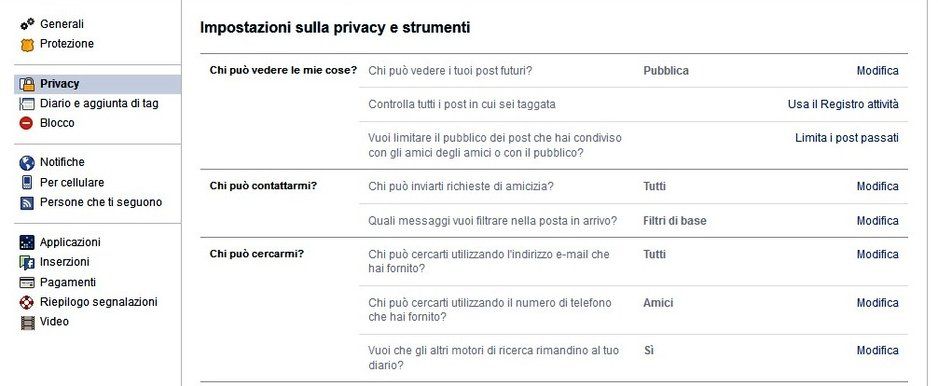Image resolution: width=938 pixels, height=386 pixels.
Task: Click the film strip Video icon
Action: (27, 322)
